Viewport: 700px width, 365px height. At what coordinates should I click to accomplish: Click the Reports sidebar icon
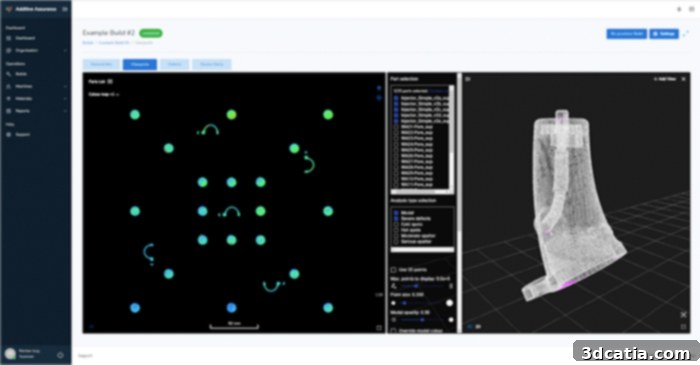(x=8, y=111)
